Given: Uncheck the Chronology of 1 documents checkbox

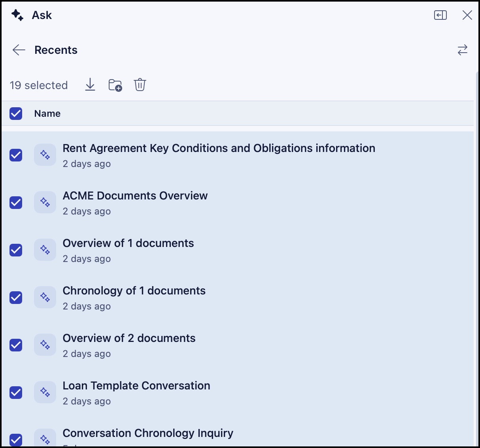Looking at the screenshot, I should pyautogui.click(x=16, y=298).
